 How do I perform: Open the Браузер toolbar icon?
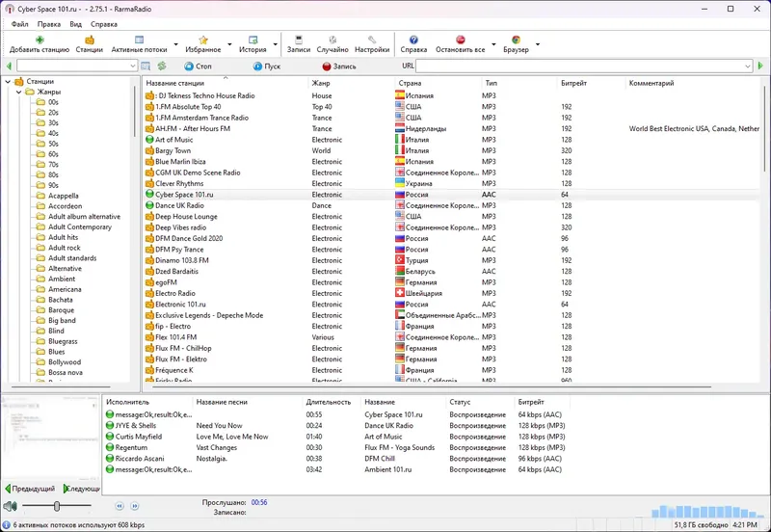[516, 40]
